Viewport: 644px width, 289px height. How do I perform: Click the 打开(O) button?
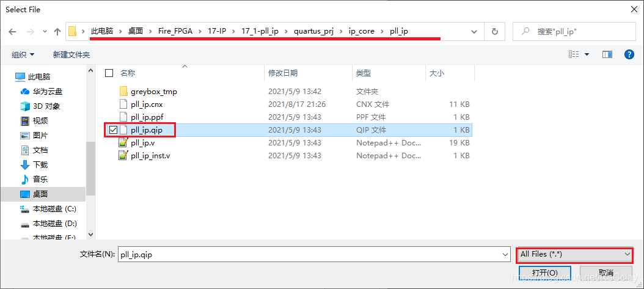click(544, 273)
